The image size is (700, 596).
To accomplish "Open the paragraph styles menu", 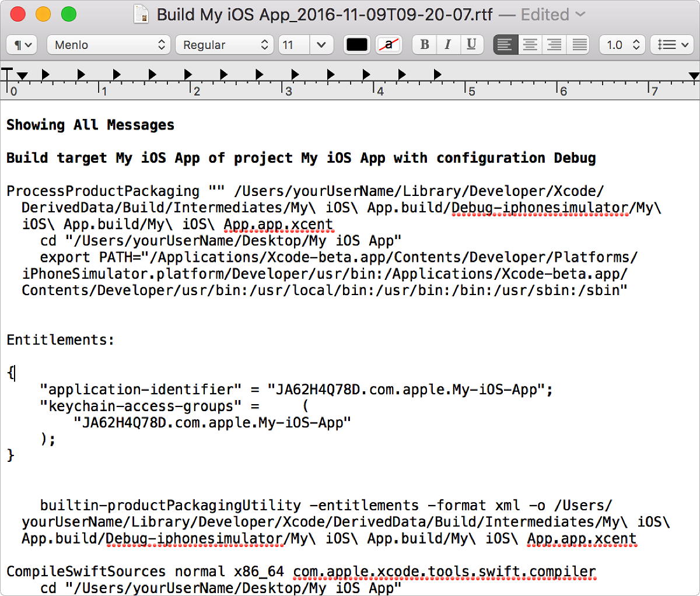I will (x=22, y=45).
